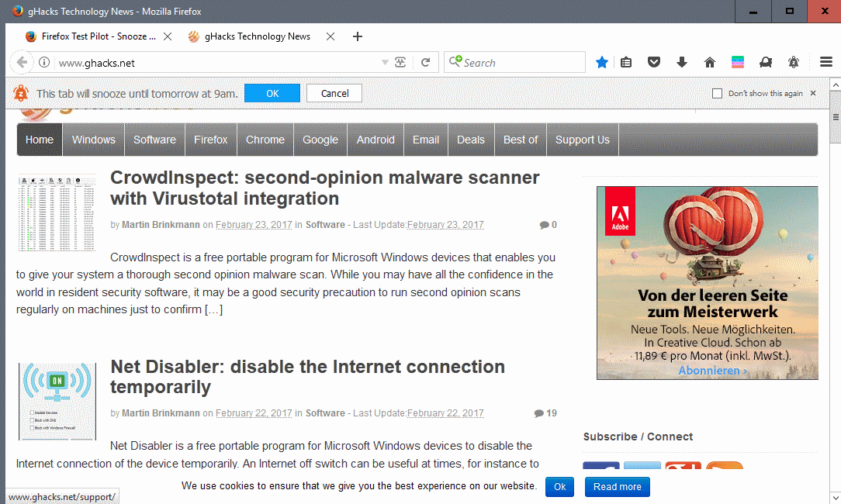This screenshot has height=504, width=841.
Task: Open the search engine selector dropdown
Action: click(455, 62)
